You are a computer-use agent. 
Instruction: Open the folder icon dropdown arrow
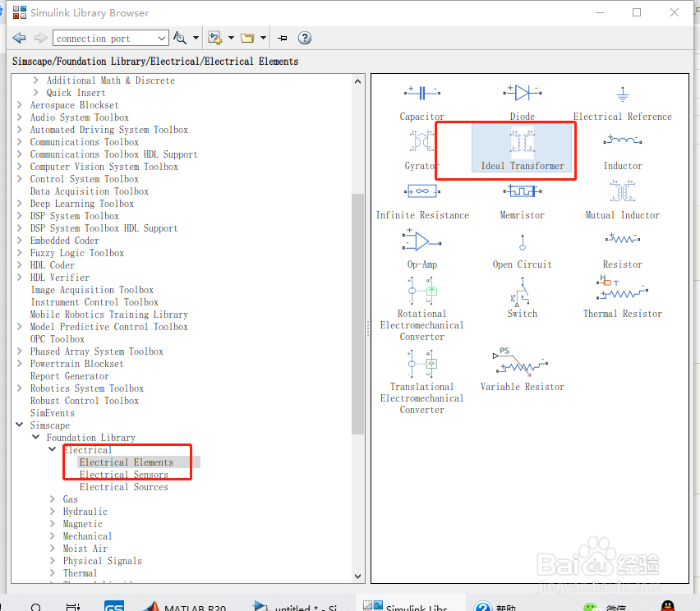[x=263, y=38]
